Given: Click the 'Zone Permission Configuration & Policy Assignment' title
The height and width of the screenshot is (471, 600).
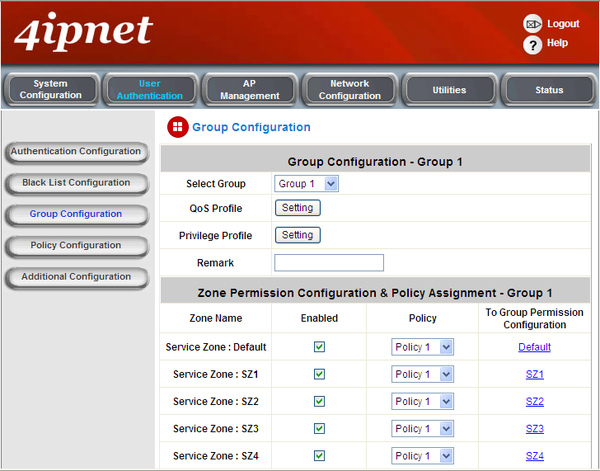Looking at the screenshot, I should coord(375,293).
